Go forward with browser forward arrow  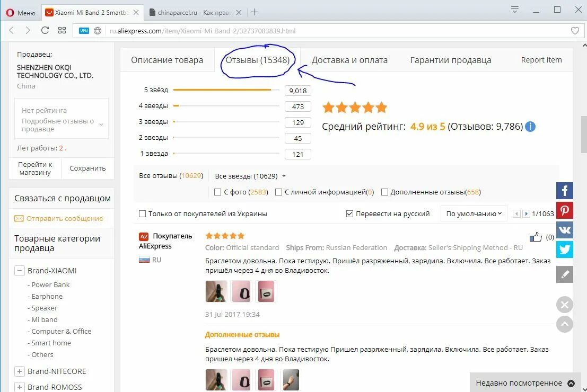(28, 31)
